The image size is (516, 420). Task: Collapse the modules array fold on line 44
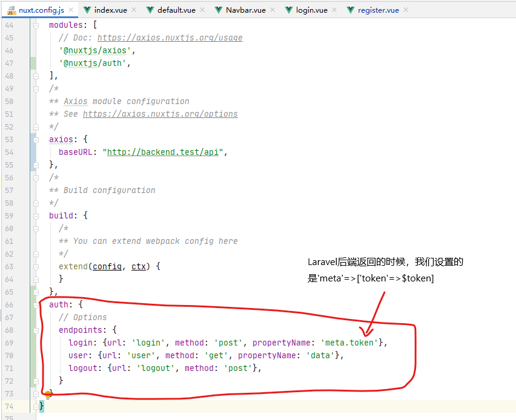(36, 25)
